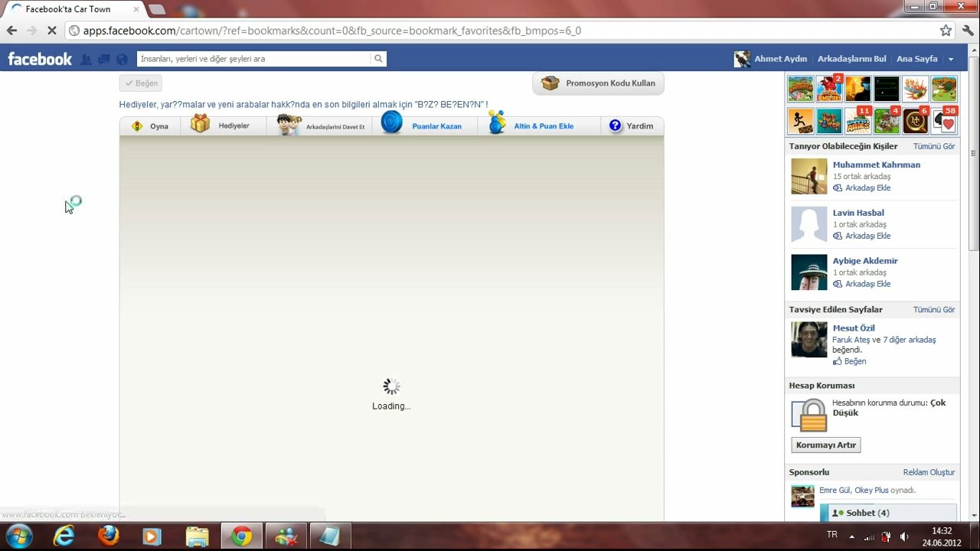This screenshot has height=551, width=980.
Task: Click Tümünü Gör for Tavsiye Edilen Sayfalar
Action: (933, 310)
